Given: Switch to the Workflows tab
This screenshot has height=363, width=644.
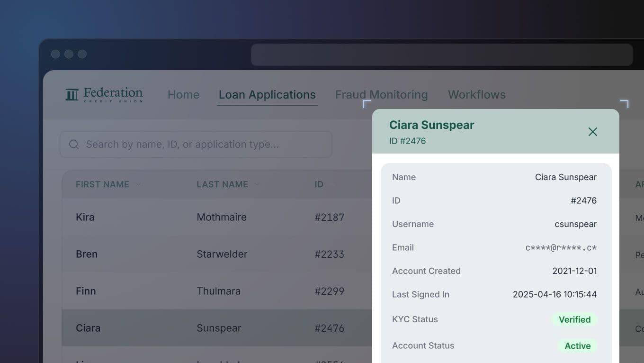Looking at the screenshot, I should point(477,95).
